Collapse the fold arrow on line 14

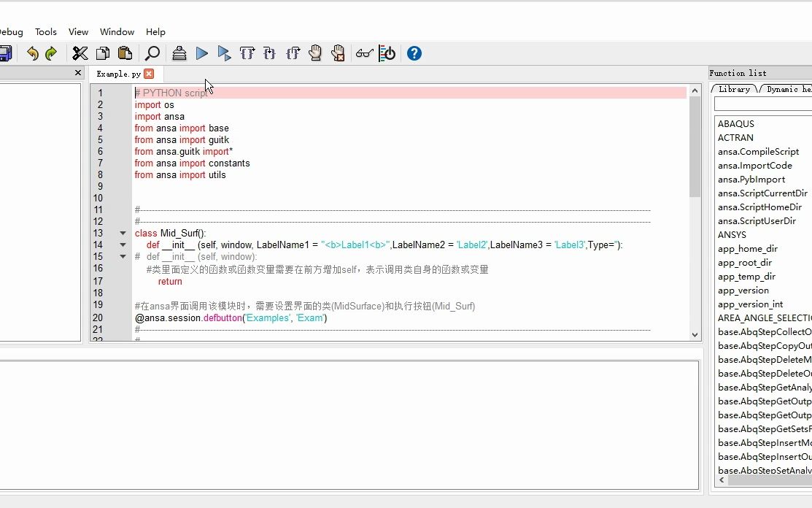click(123, 245)
